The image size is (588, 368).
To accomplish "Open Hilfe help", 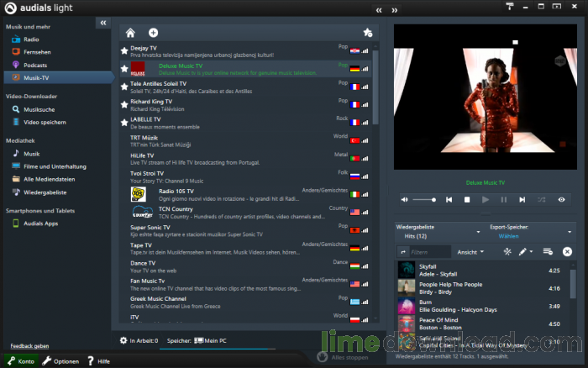I will 98,361.
